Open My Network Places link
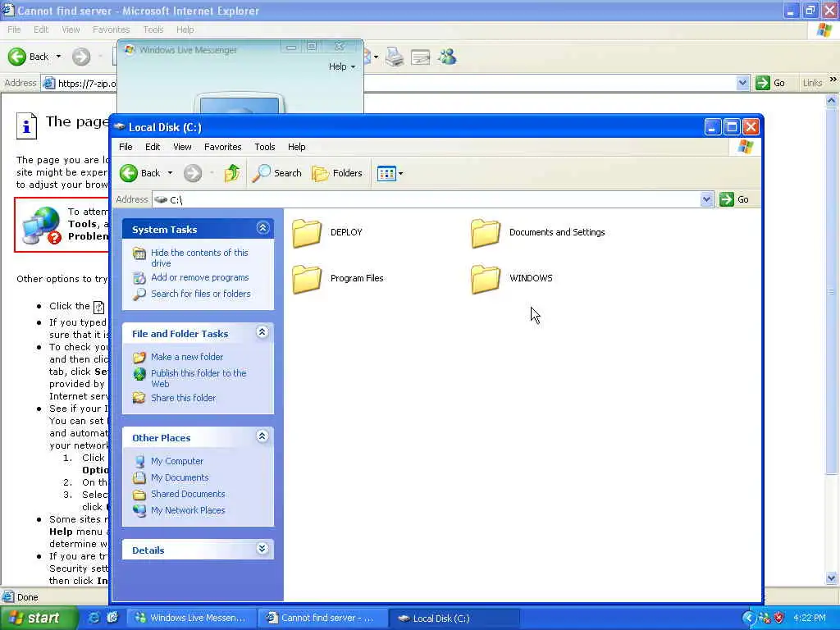 point(188,510)
